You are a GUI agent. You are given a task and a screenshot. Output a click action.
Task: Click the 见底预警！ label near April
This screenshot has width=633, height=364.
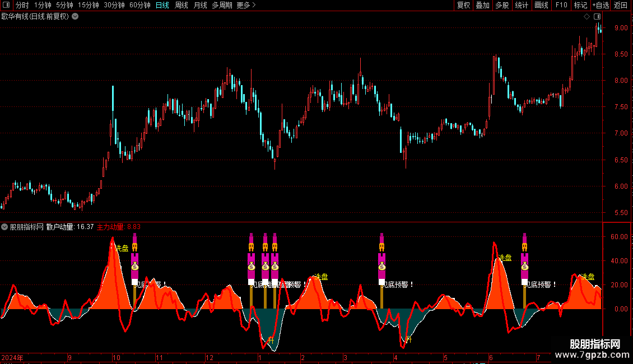pos(398,285)
